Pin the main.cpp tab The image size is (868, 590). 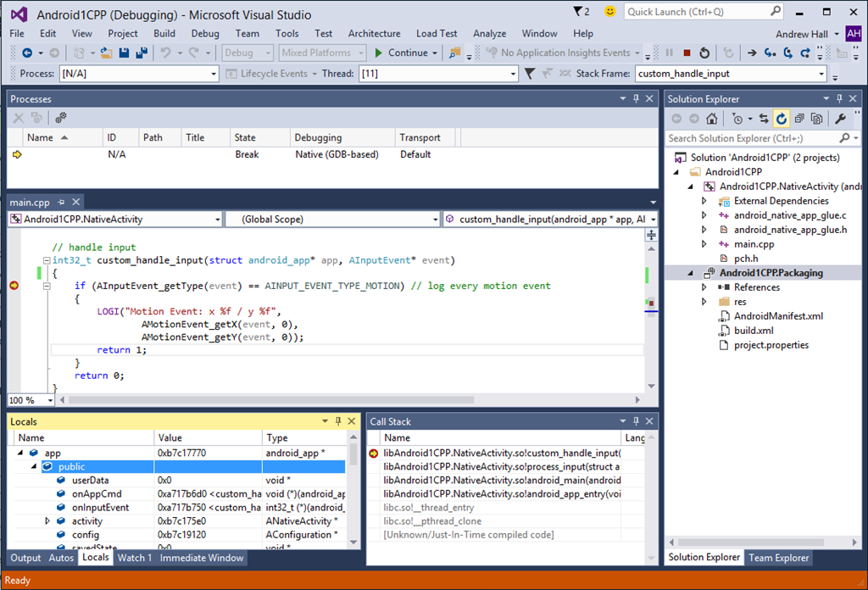point(61,202)
